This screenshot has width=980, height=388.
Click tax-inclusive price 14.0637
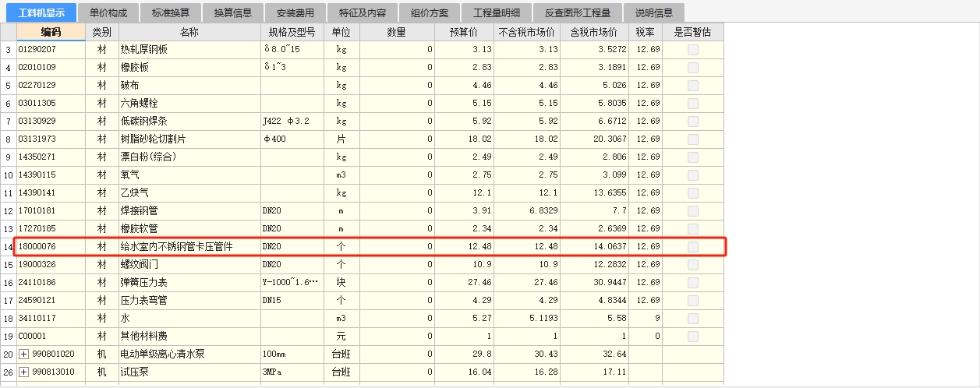pyautogui.click(x=594, y=246)
